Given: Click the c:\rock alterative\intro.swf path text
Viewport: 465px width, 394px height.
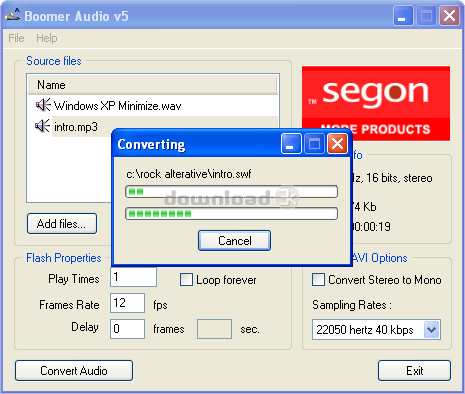Looking at the screenshot, I should click(189, 174).
